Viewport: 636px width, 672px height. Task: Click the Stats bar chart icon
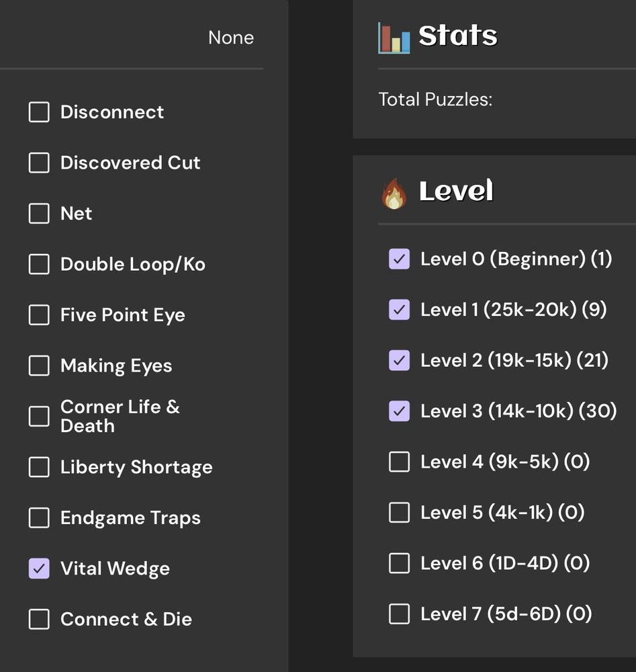pyautogui.click(x=394, y=38)
